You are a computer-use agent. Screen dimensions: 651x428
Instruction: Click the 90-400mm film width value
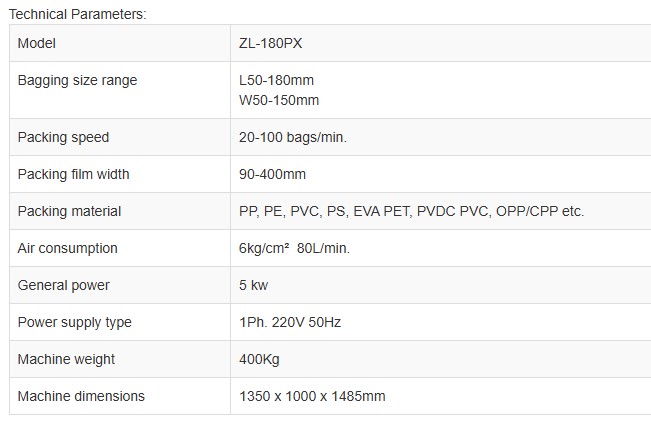click(273, 174)
